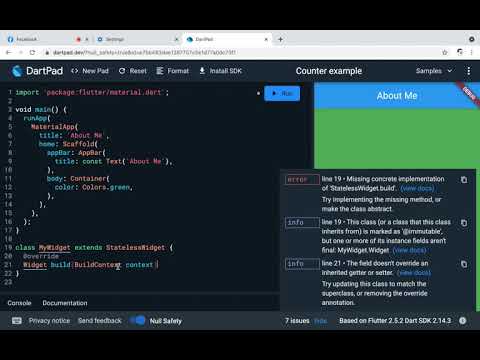Switch to the Documentation tab

coord(65,303)
